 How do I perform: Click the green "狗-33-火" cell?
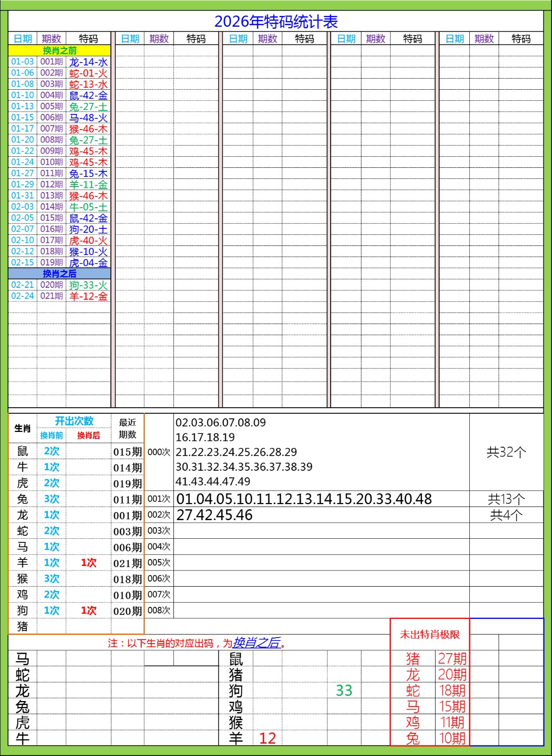(88, 285)
